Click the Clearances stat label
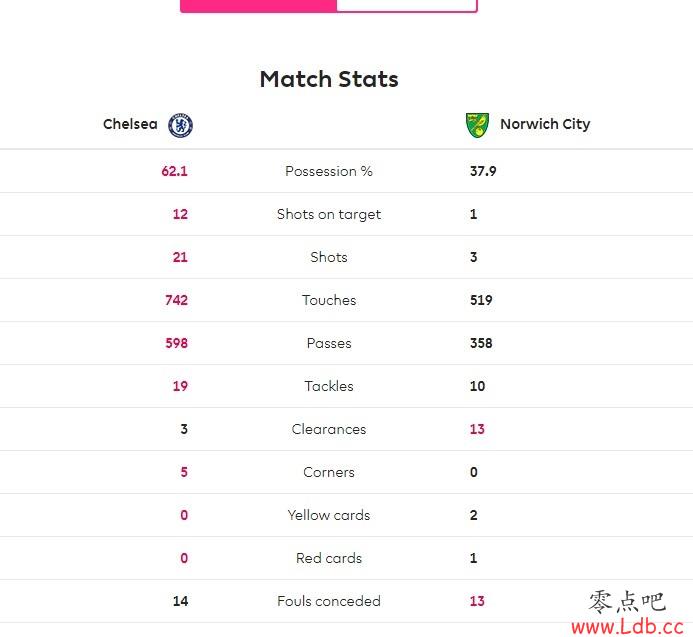 pos(329,429)
